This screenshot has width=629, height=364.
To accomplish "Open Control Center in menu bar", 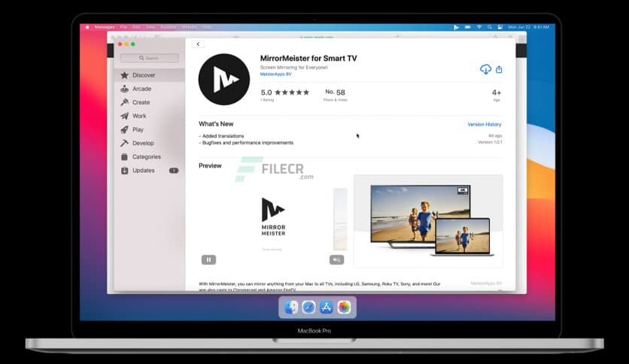I will tap(500, 27).
